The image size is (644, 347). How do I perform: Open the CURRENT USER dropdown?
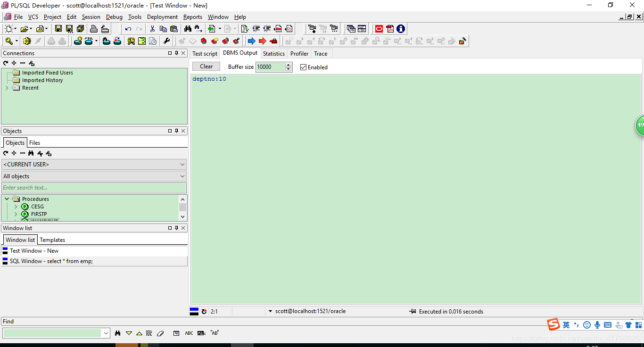click(x=94, y=165)
